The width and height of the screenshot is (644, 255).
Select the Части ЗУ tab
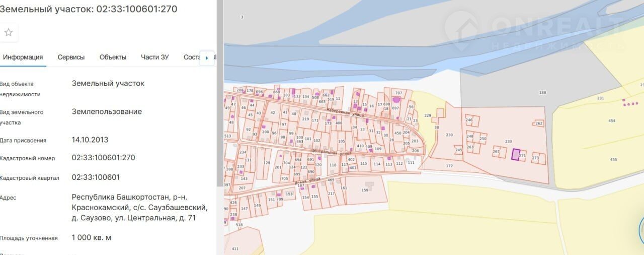pyautogui.click(x=154, y=57)
